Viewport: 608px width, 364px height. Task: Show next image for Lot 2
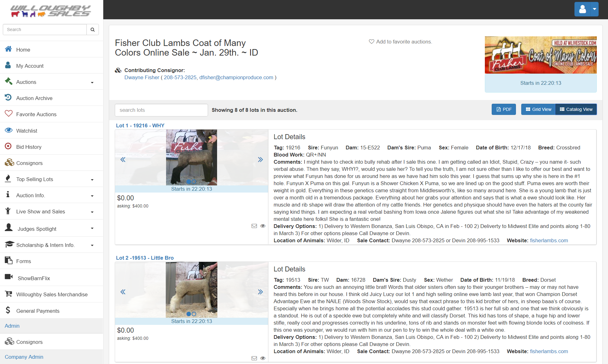point(260,292)
